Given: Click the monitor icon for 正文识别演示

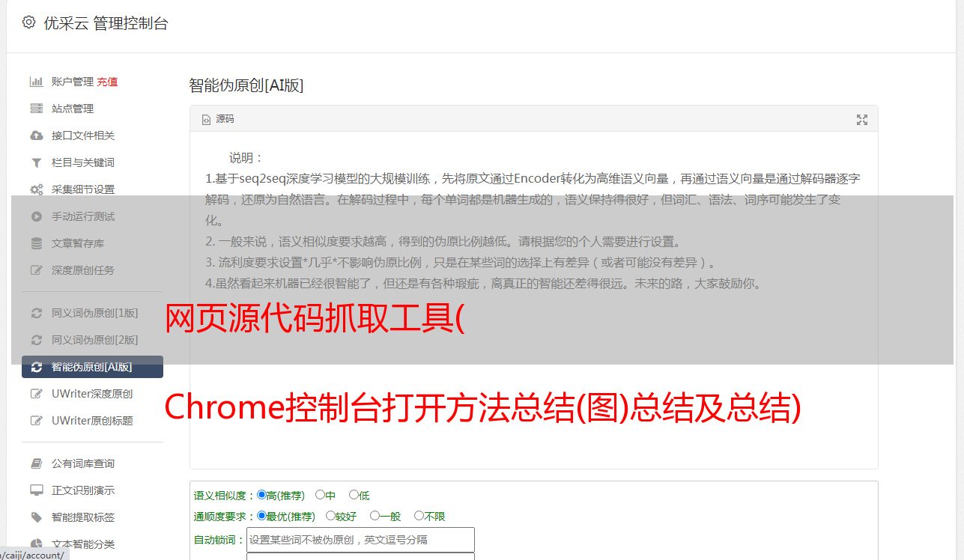Looking at the screenshot, I should (36, 490).
